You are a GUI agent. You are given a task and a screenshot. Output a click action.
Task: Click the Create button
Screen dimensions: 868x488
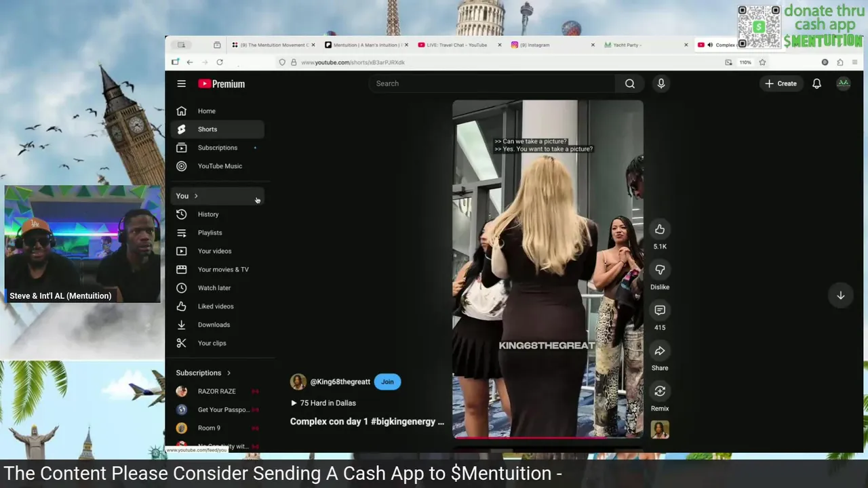tap(781, 83)
